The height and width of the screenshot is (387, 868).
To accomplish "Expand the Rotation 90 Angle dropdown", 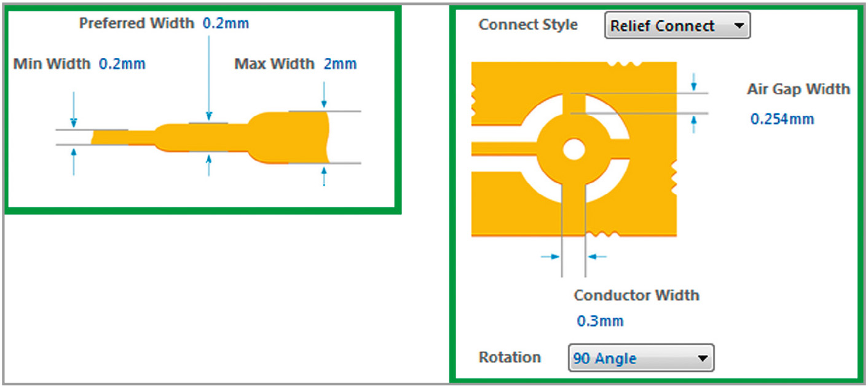I will 641,358.
